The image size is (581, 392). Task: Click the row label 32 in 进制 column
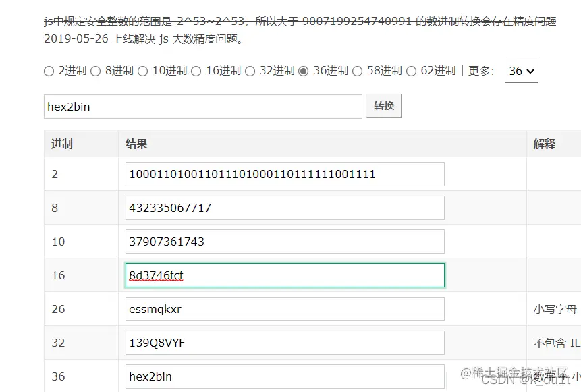tap(58, 343)
